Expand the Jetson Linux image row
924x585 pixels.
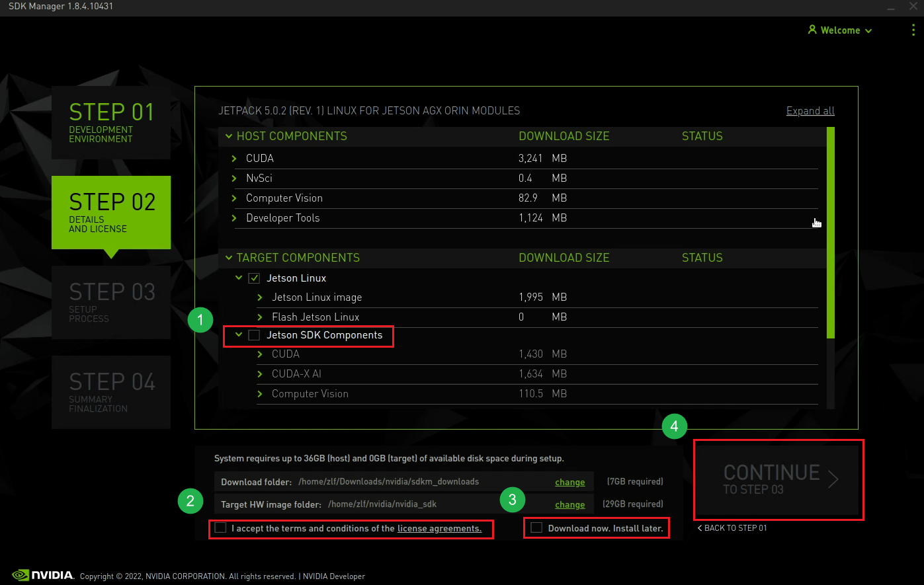(x=260, y=297)
